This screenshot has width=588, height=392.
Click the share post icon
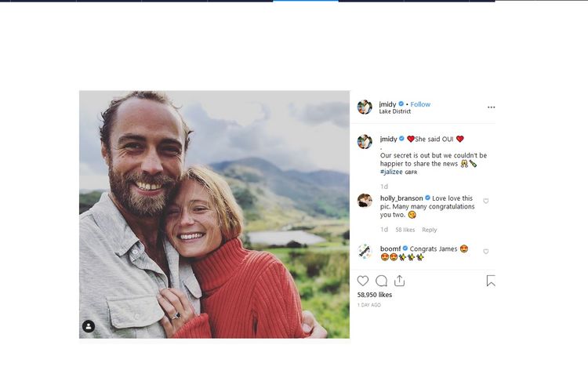399,281
